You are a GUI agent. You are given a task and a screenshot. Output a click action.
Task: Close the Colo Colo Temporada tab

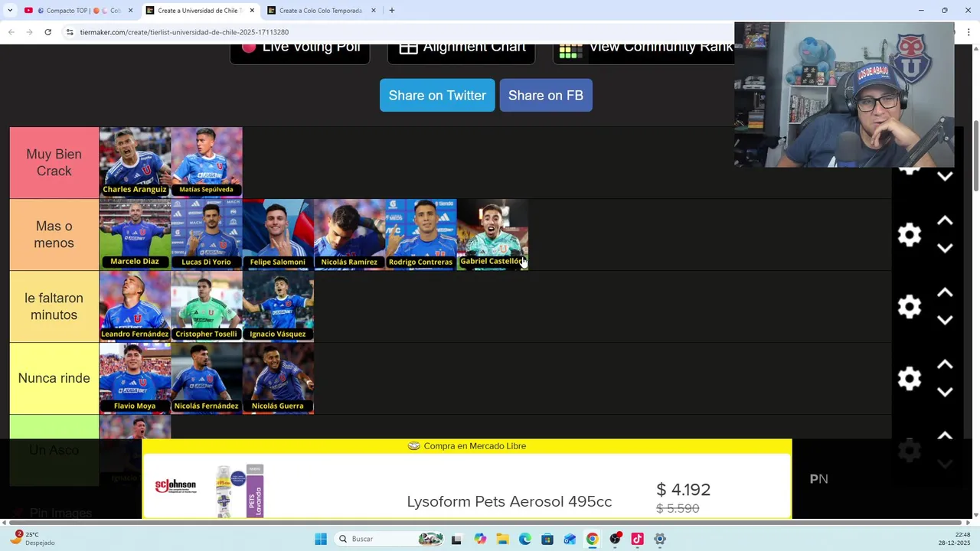pos(374,11)
